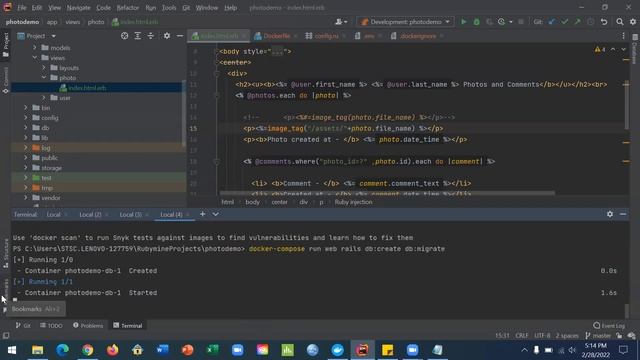
Task: Collapse the views folder
Action: coord(35,58)
